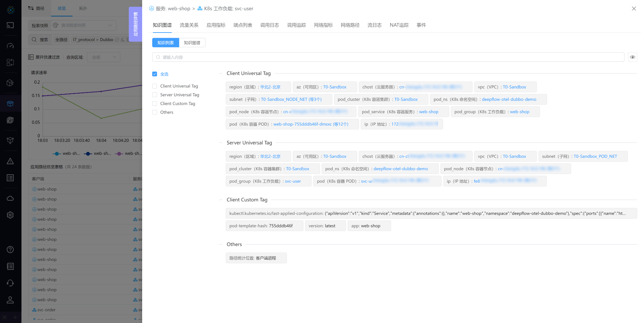Image resolution: width=644 pixels, height=323 pixels.
Task: Switch to the 流量关系 tab
Action: click(x=189, y=25)
